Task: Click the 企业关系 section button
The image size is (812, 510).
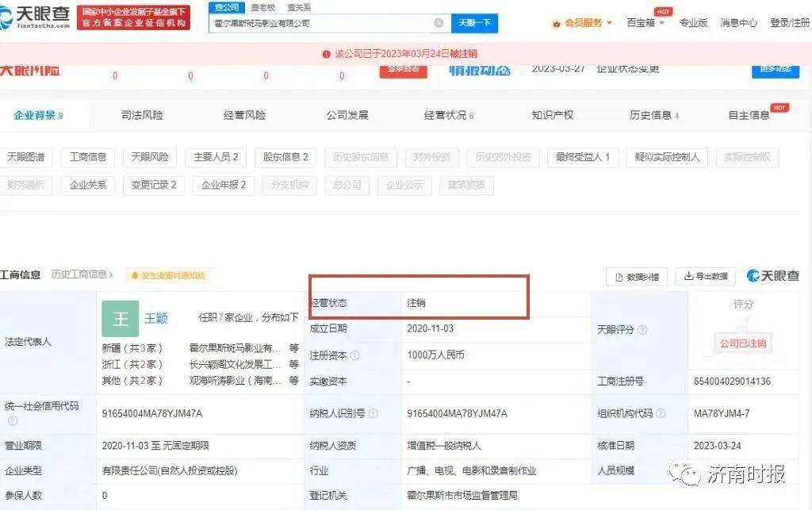Action: click(87, 185)
